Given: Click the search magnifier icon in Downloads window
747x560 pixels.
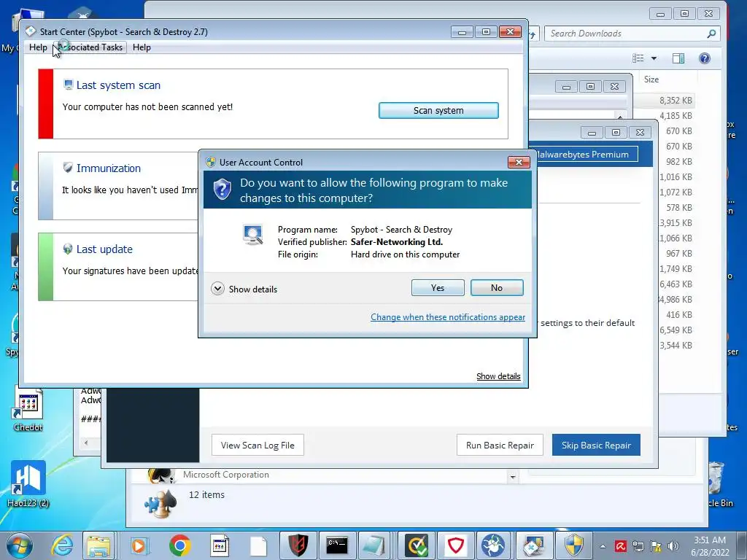Looking at the screenshot, I should click(711, 34).
